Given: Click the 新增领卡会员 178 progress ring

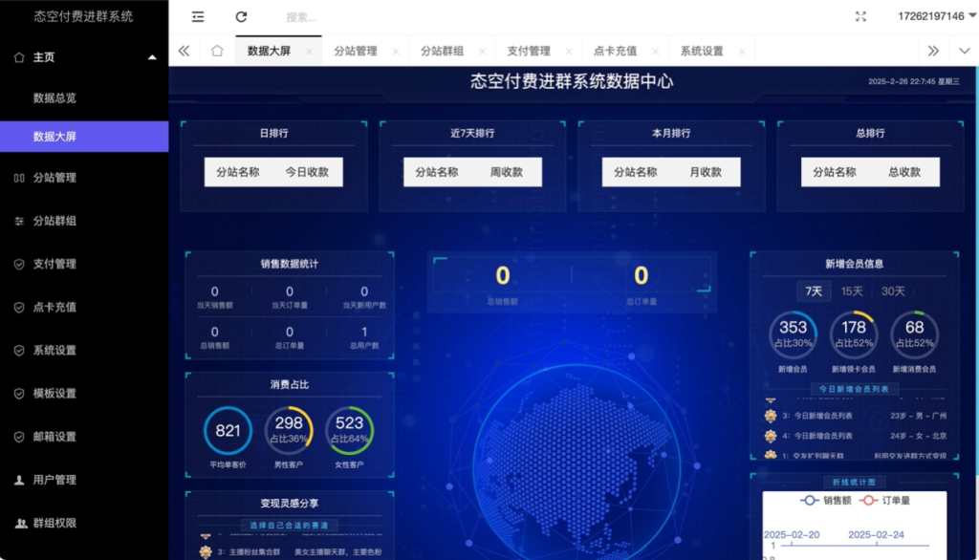Looking at the screenshot, I should coord(854,334).
